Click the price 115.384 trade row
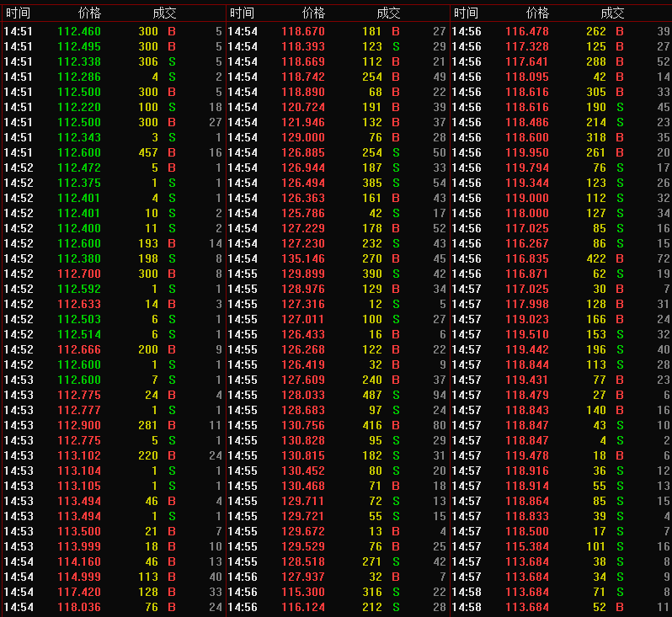The height and width of the screenshot is (617, 672). (527, 546)
